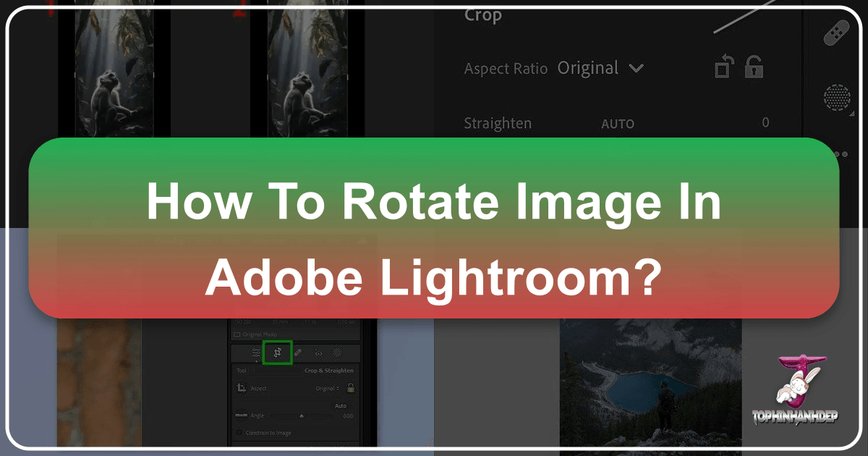Open the Aspect Ratio Original dropdown

tap(602, 68)
